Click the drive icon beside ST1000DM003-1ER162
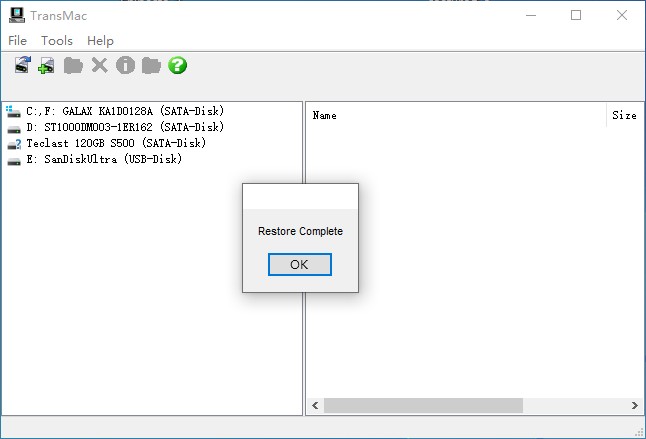 pos(14,129)
